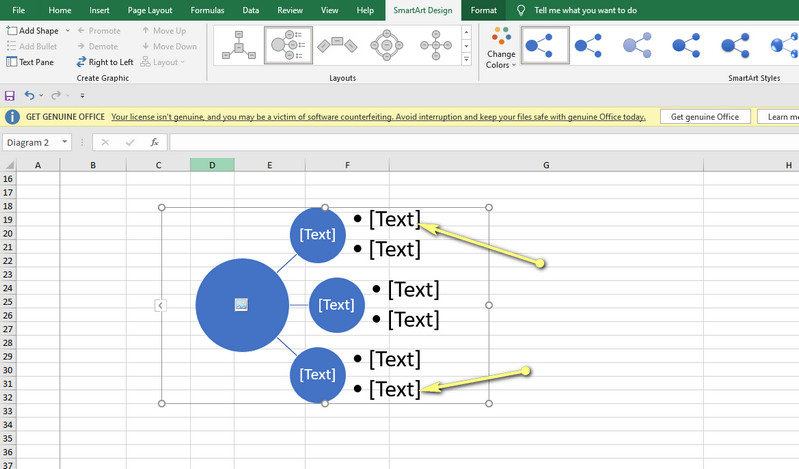
Task: Select the fourth SmartArt style thumbnail
Action: pos(686,45)
